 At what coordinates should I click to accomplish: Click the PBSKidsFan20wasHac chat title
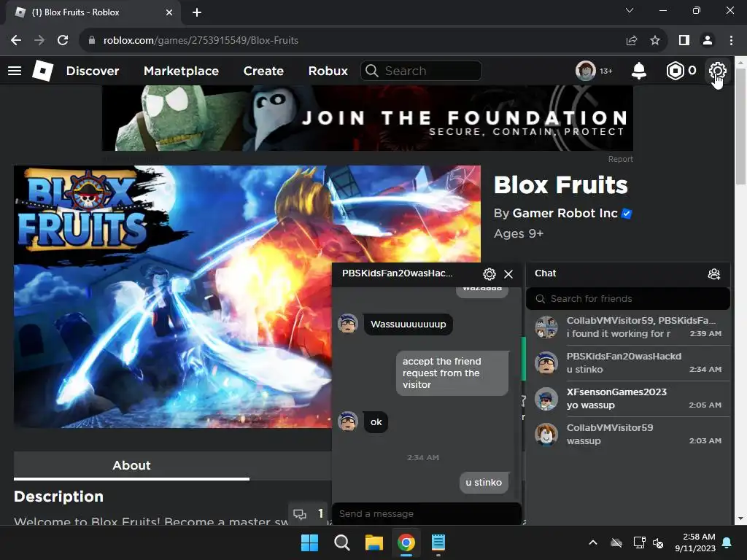[x=397, y=273]
